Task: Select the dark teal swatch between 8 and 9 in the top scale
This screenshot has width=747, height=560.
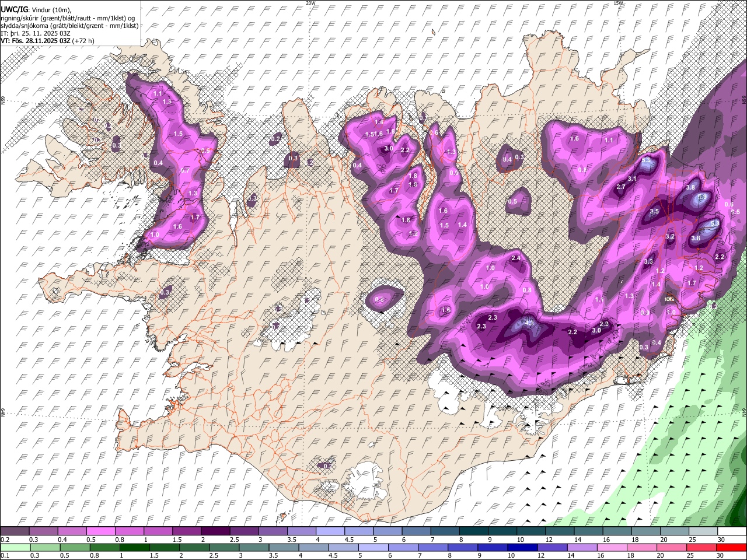Action: [473, 531]
